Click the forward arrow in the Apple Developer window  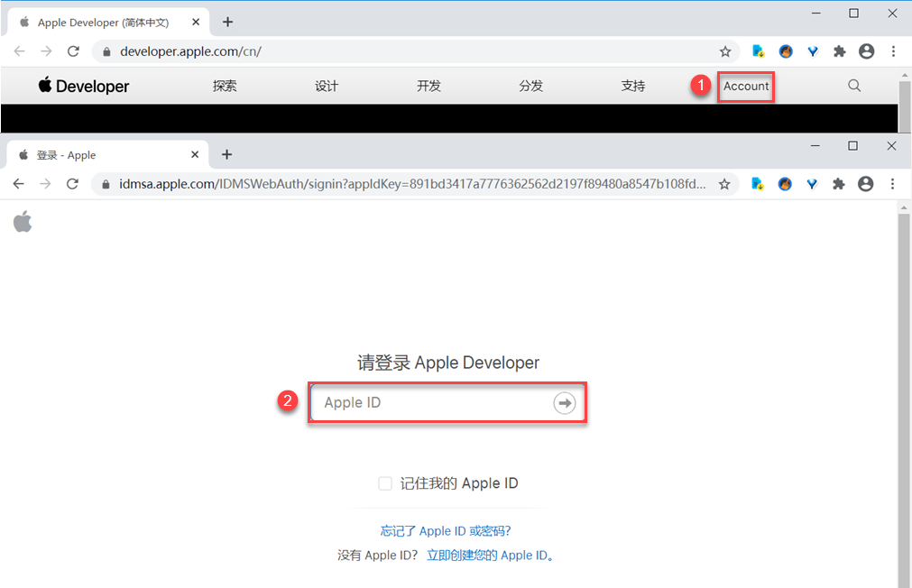(x=46, y=51)
